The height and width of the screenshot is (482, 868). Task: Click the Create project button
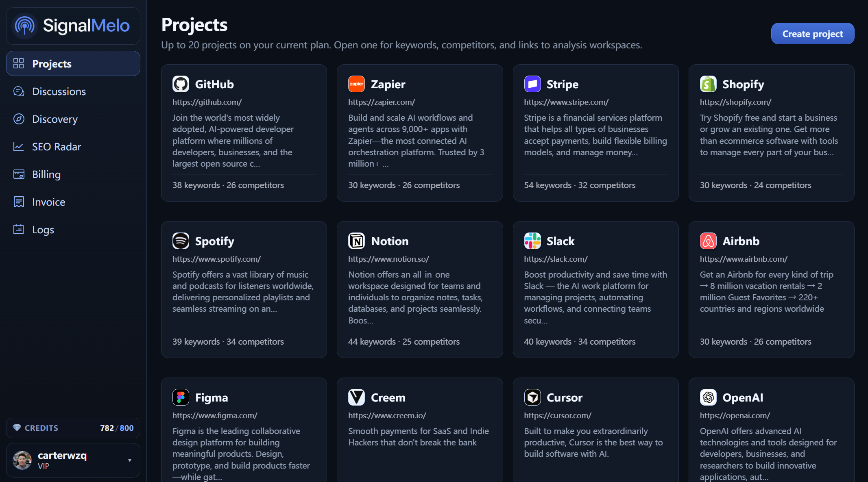click(812, 33)
